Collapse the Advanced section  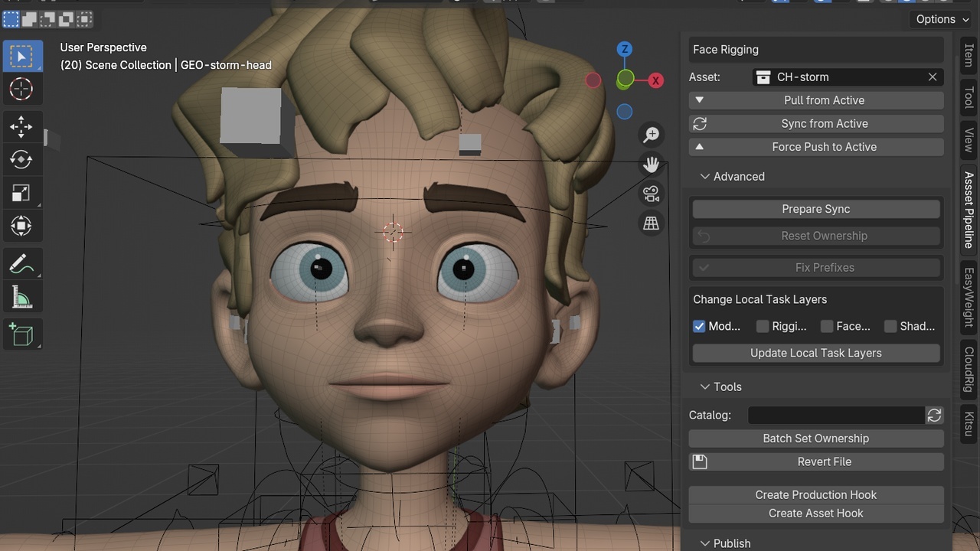(x=732, y=176)
